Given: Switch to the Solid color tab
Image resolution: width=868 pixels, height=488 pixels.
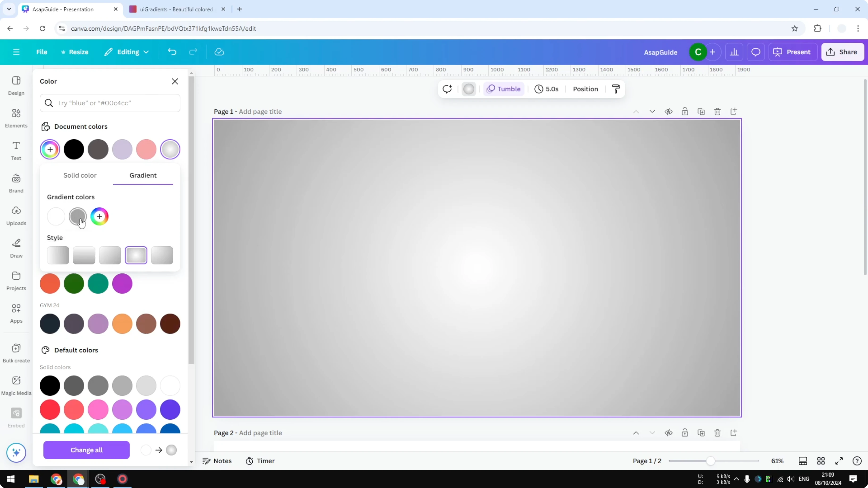Looking at the screenshot, I should coord(80,175).
